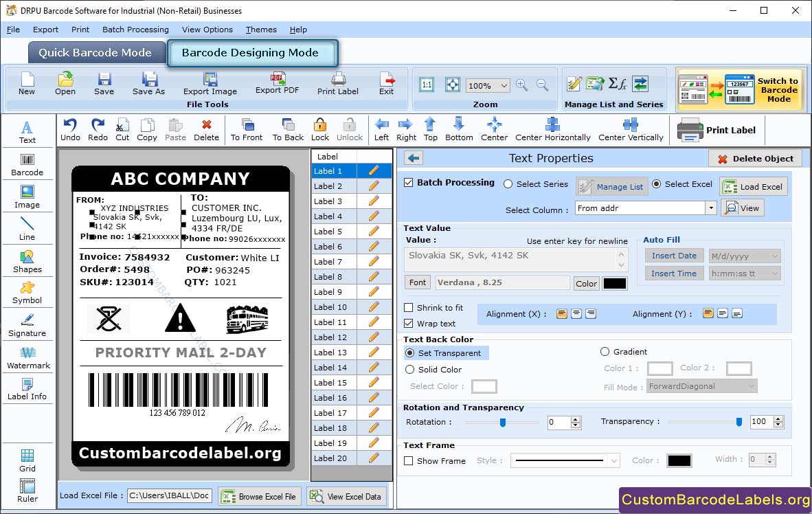Disable the Wrap text checkbox

click(x=409, y=324)
